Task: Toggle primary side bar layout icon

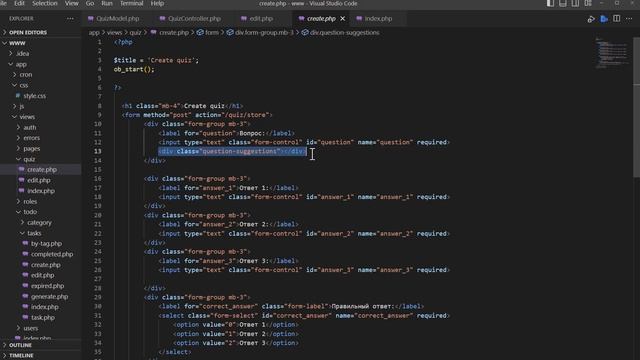Action: point(550,3)
